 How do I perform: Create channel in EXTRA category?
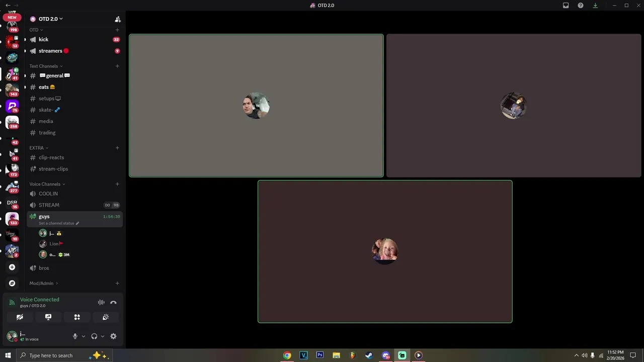click(x=117, y=148)
